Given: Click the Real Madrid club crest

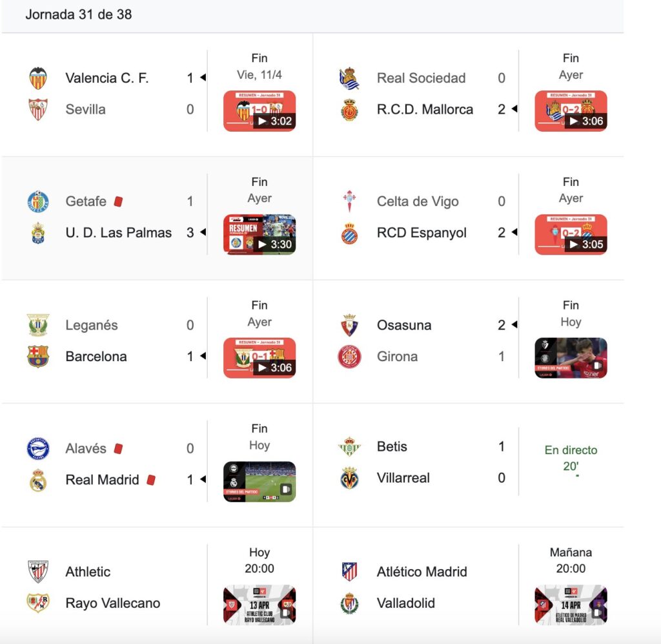Looking at the screenshot, I should [38, 480].
